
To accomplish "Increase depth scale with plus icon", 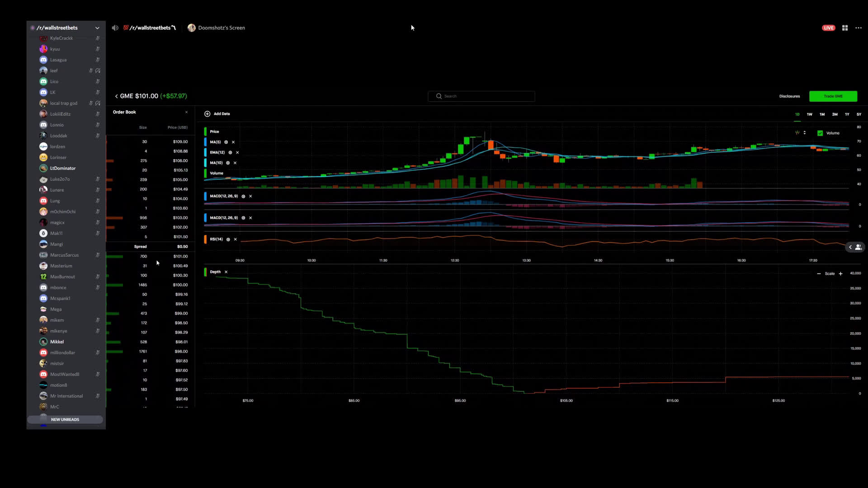I will (841, 274).
